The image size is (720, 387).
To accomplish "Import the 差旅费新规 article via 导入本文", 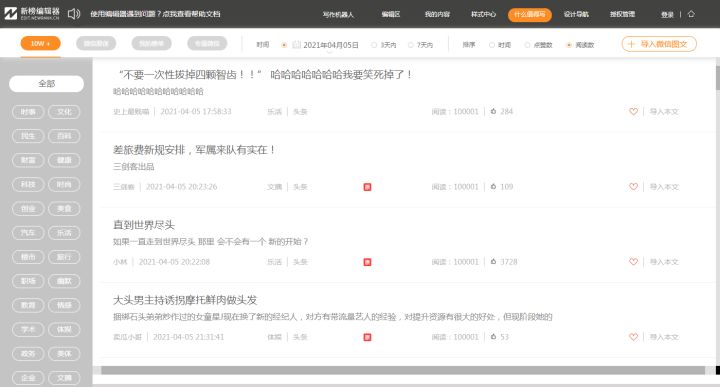I will coord(664,187).
